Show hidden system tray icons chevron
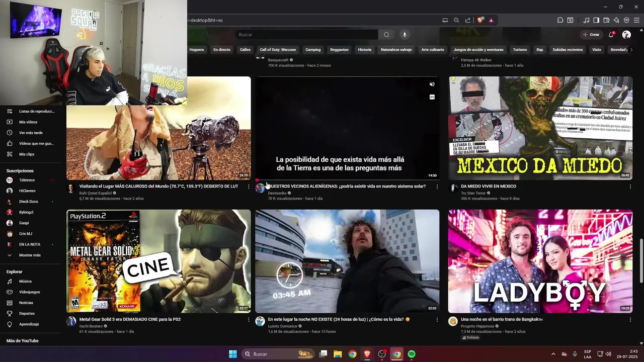644x362 pixels. 553,354
